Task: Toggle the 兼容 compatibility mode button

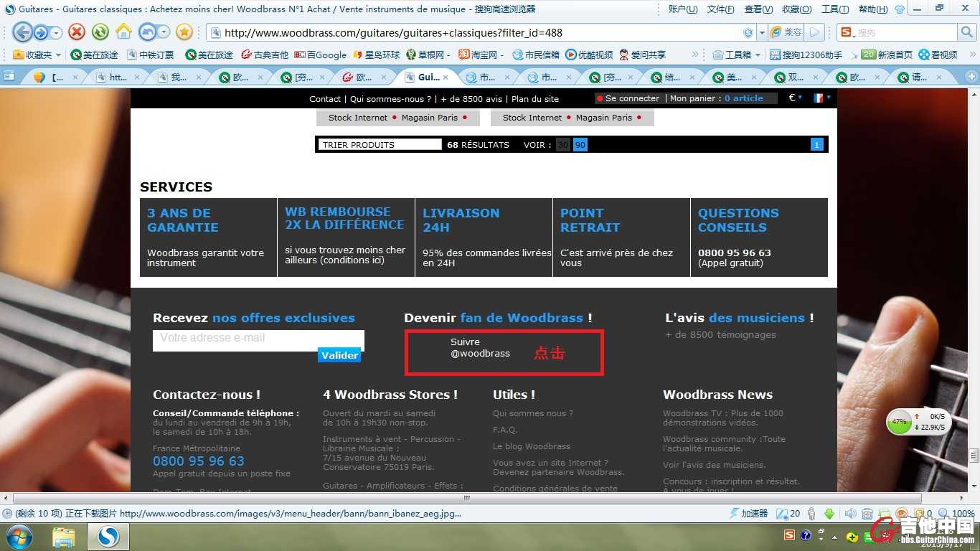Action: click(x=786, y=32)
